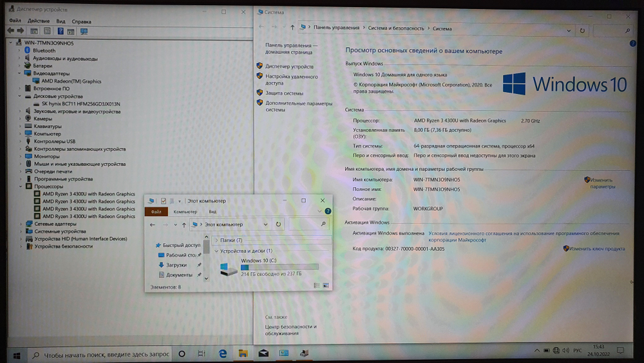The height and width of the screenshot is (363, 644).
Task: Select Системные устройства category
Action: 60,231
